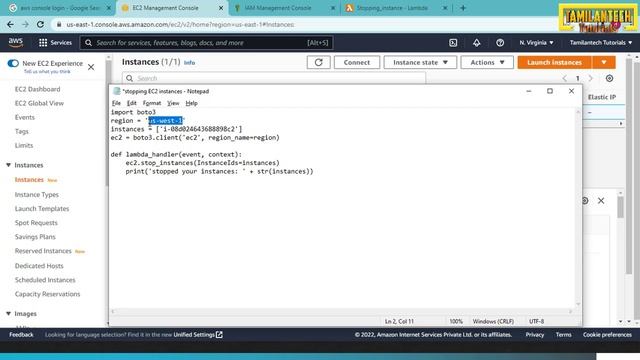Open Events in sidebar
640x360 pixels.
click(24, 117)
